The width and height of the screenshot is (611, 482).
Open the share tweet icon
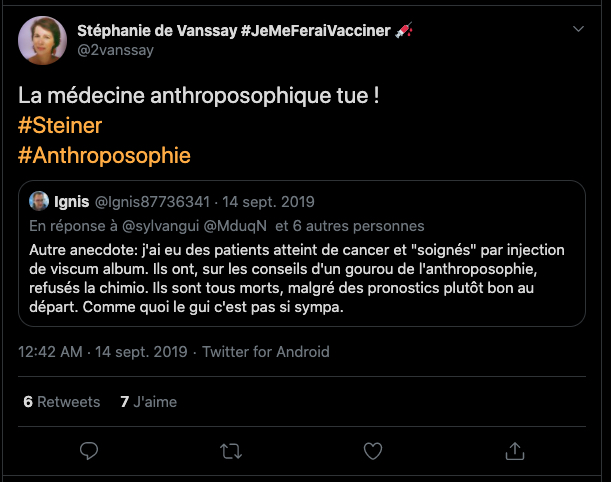(515, 450)
